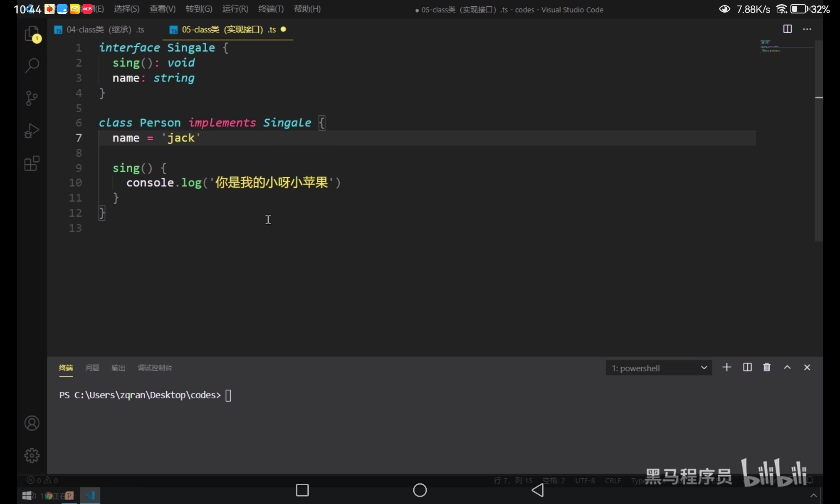The width and height of the screenshot is (840, 504).
Task: Open the Extensions view icon
Action: coord(32,163)
